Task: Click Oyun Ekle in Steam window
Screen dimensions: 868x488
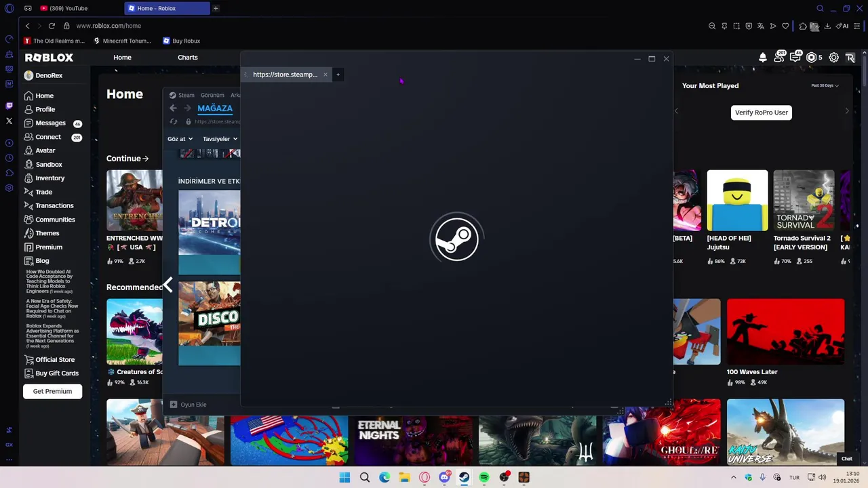Action: pyautogui.click(x=189, y=405)
